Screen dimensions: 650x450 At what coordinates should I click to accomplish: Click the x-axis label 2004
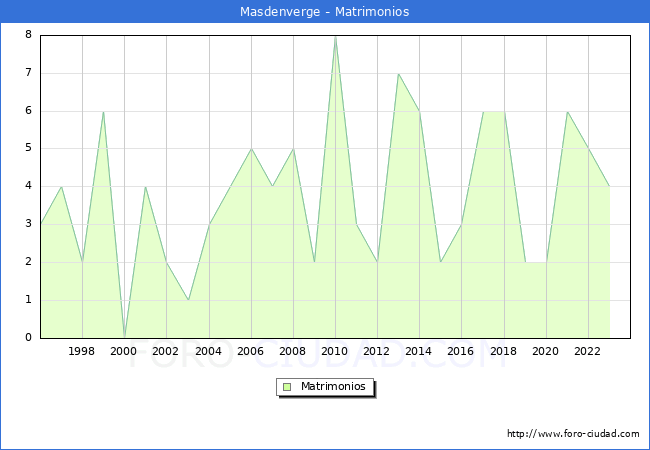[209, 352]
